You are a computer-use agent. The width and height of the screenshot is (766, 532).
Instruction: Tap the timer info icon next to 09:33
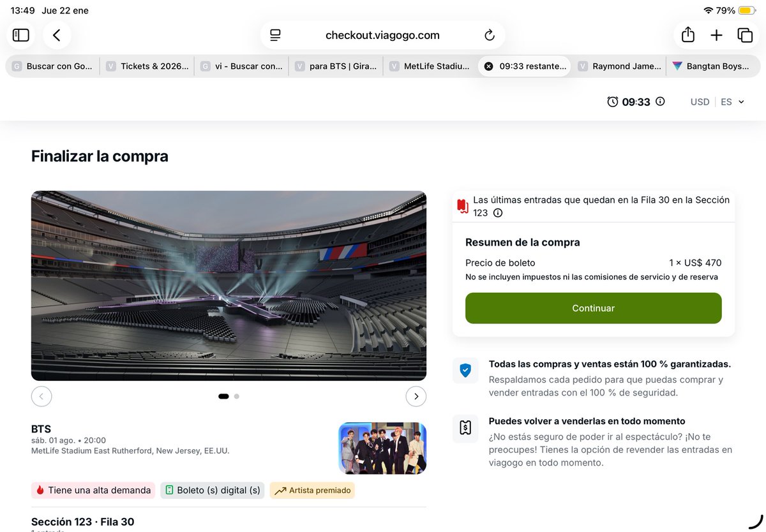tap(660, 101)
